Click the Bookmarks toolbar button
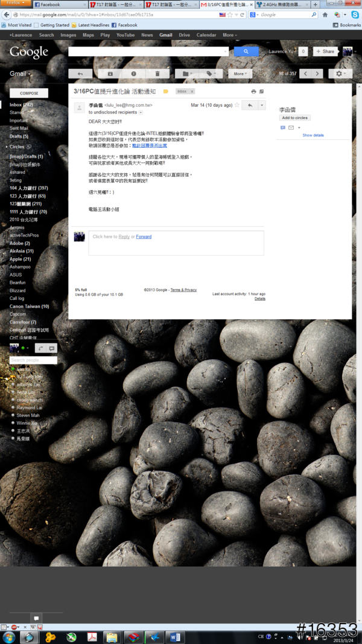The image size is (362, 644). click(x=347, y=25)
